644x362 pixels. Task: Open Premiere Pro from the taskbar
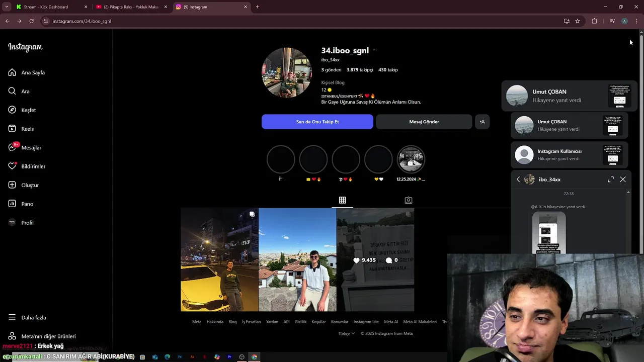tap(229, 357)
